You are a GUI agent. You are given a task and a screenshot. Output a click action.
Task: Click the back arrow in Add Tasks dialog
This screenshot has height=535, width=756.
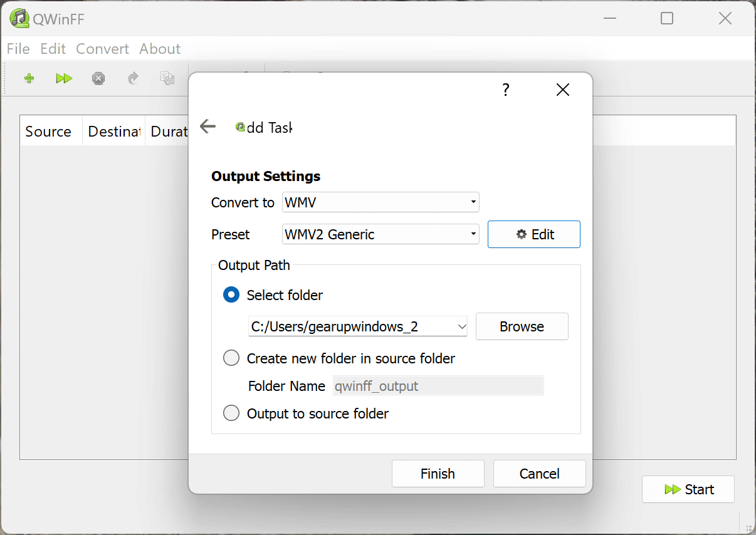[207, 127]
